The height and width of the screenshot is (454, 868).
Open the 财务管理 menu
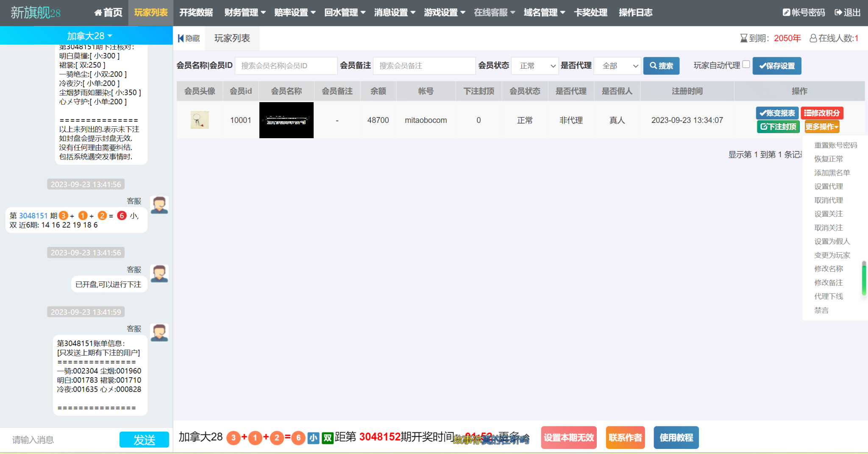(x=245, y=13)
